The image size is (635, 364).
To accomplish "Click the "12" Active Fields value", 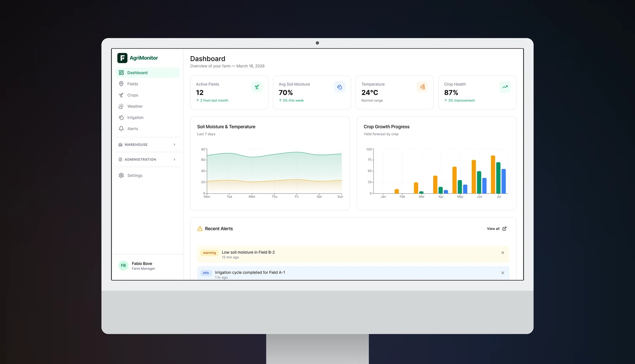I will point(200,92).
